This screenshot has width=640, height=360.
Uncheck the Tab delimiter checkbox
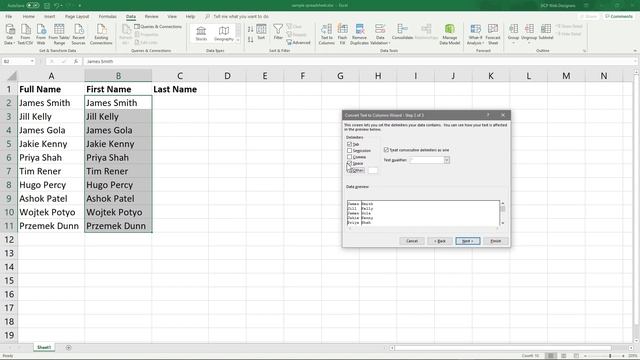[x=349, y=144]
